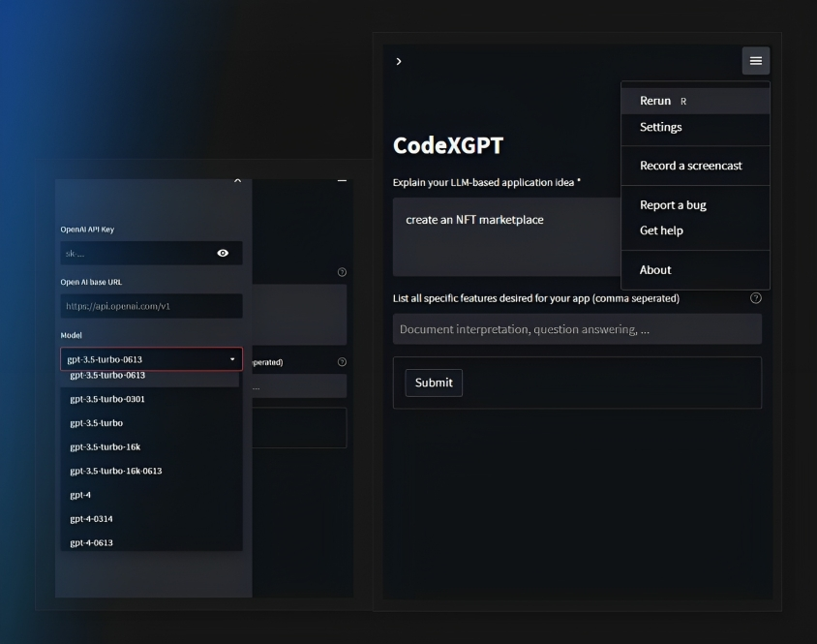Click 'List all specific features desired' label
Image resolution: width=817 pixels, height=644 pixels.
click(536, 298)
